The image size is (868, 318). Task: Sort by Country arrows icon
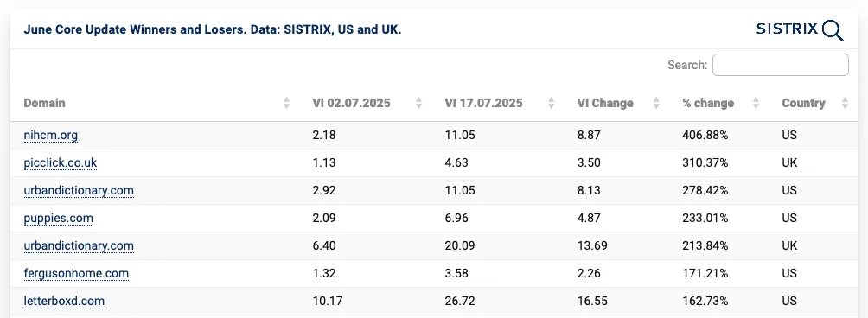click(845, 103)
